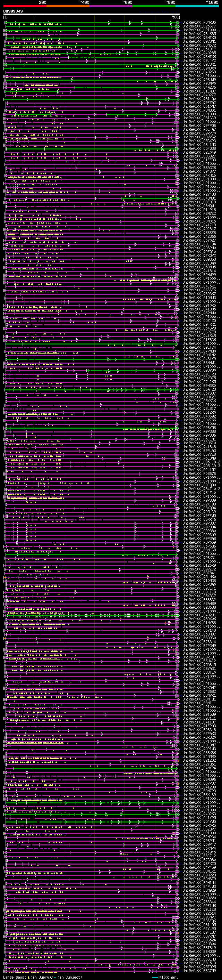Select hit UniRef100_C4J5K1
The height and width of the screenshot is (980, 222).
point(199,286)
